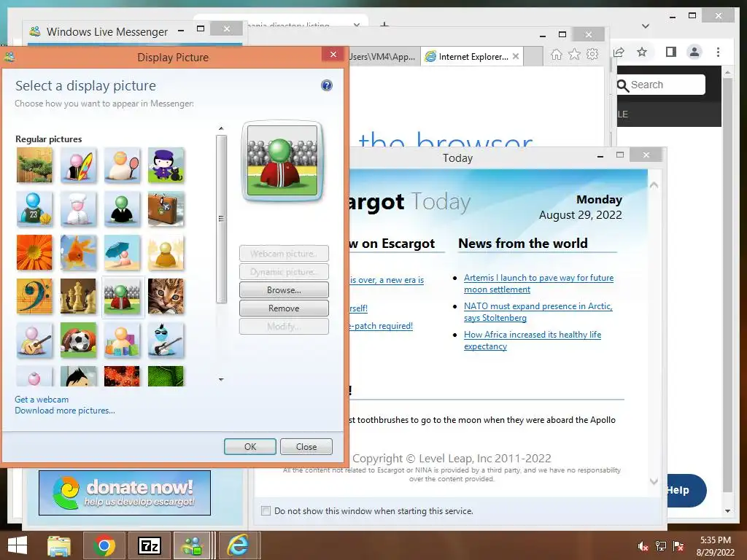Choose the sunglasses electric guitar avatar
This screenshot has width=747, height=560.
click(x=166, y=341)
